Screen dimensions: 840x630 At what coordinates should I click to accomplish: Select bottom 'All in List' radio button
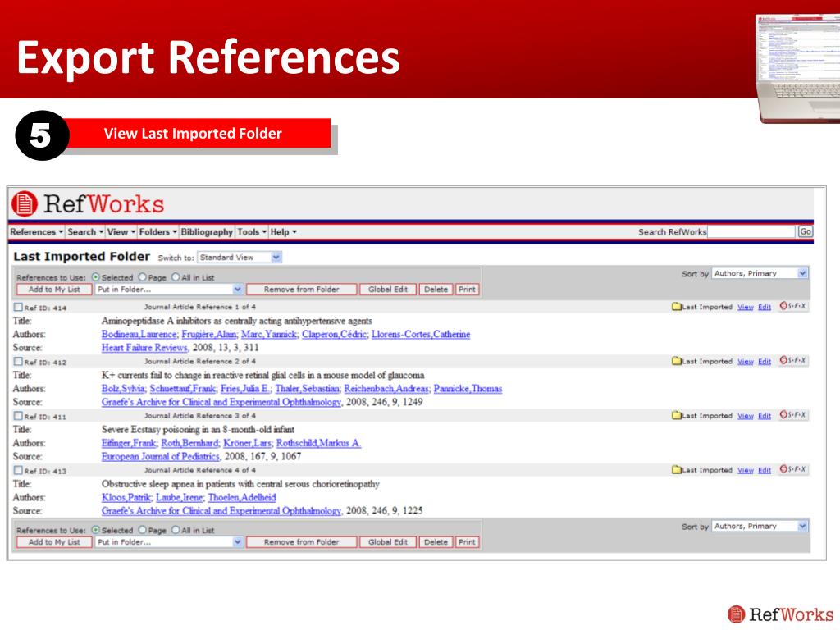[176, 530]
